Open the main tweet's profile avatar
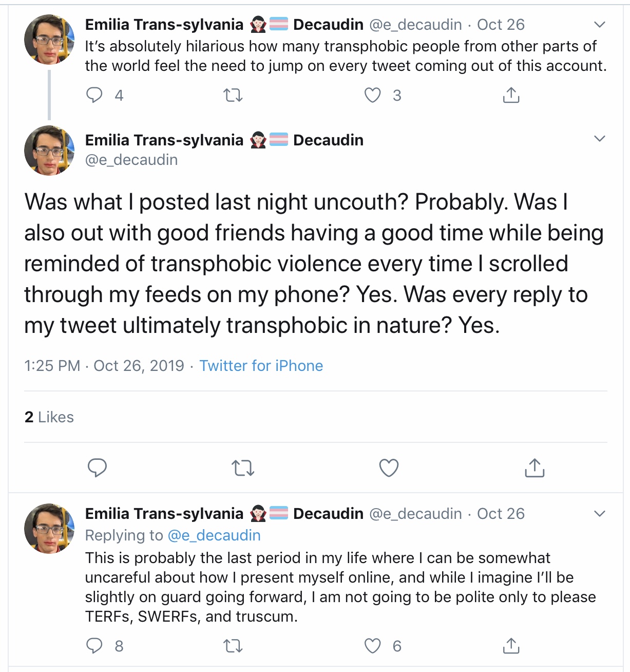Screen dimensions: 630x672 [49, 151]
